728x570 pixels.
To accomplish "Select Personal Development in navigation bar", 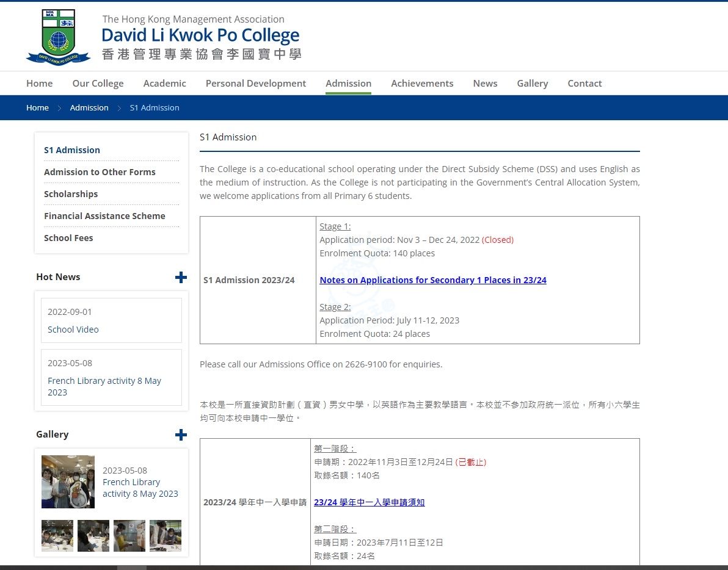I will coord(255,84).
